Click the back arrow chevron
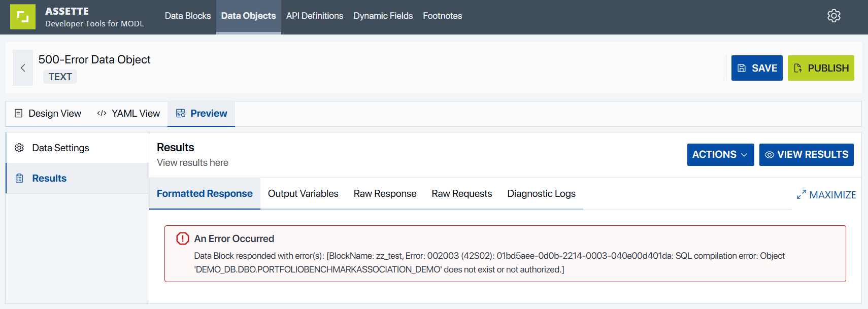This screenshot has height=309, width=868. [x=23, y=67]
